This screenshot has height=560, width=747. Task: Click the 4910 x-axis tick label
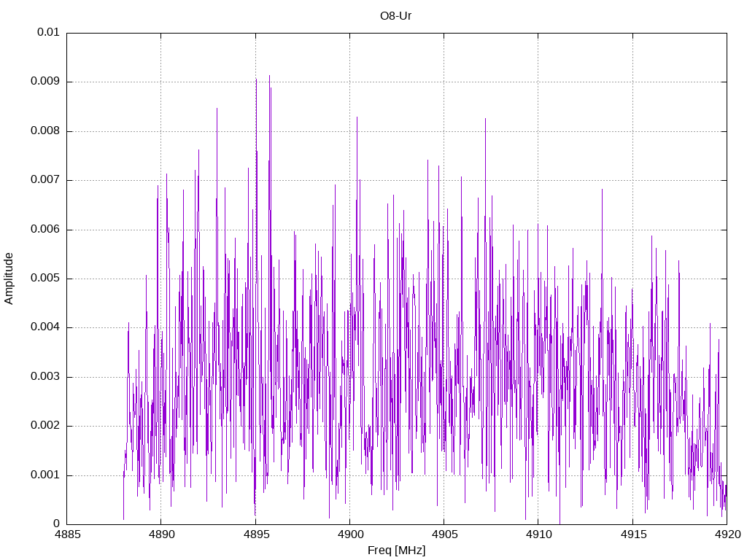(x=539, y=534)
